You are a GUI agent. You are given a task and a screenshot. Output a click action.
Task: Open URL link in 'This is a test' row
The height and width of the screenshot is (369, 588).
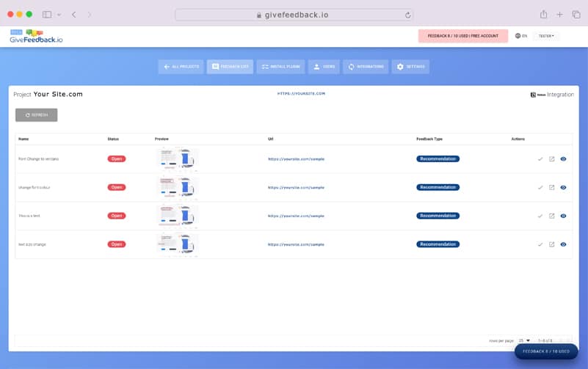click(296, 216)
